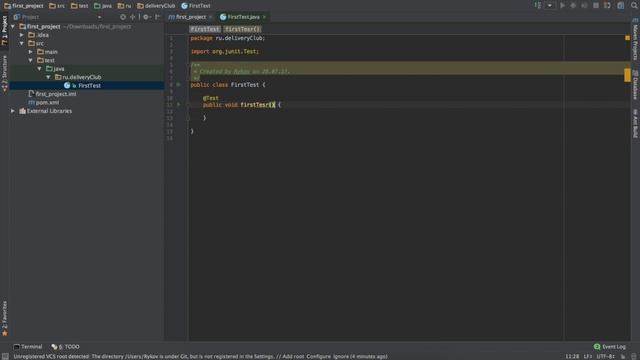Click the Run with Coverage icon
The height and width of the screenshot is (360, 640).
click(x=584, y=5)
